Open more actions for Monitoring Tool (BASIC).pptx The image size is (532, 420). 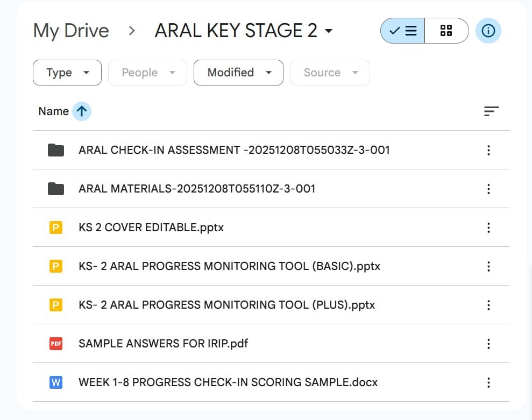(x=488, y=266)
